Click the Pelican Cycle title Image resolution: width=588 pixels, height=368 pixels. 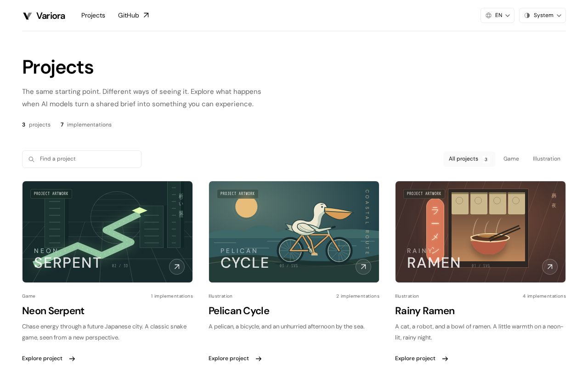239,311
